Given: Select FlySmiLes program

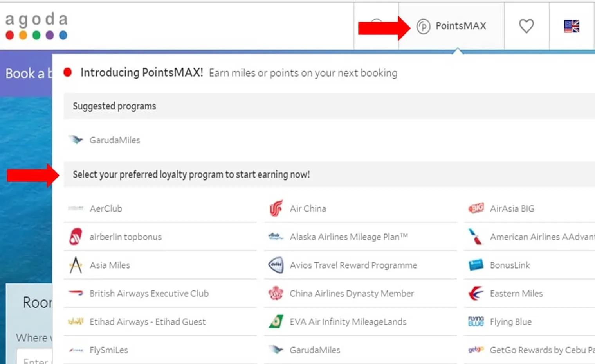Looking at the screenshot, I should [109, 350].
